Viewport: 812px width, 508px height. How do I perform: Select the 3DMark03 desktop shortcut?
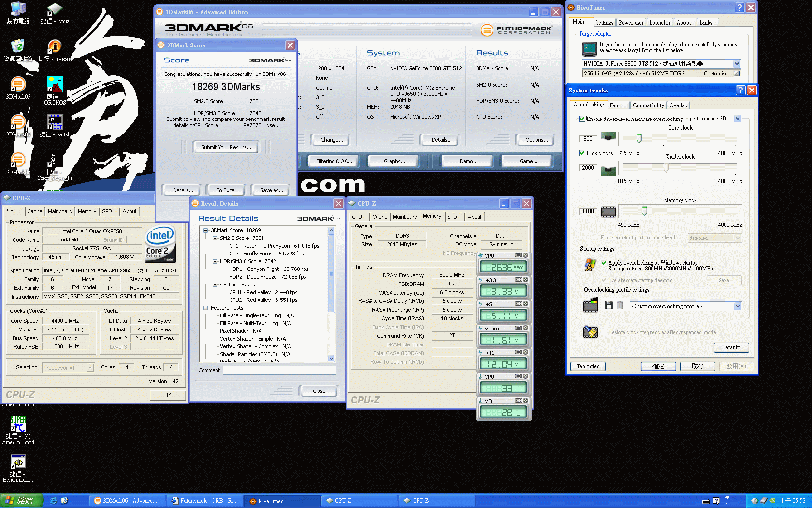[18, 88]
